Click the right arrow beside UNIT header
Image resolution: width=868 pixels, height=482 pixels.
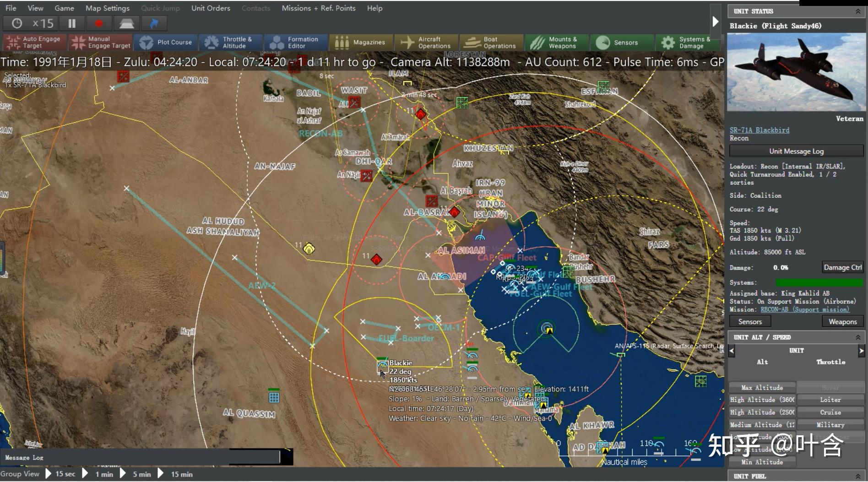click(861, 351)
